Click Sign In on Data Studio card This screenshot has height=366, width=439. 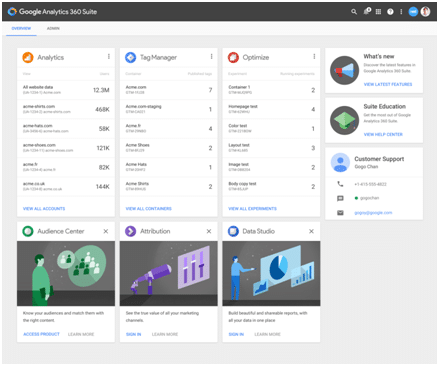click(x=236, y=334)
